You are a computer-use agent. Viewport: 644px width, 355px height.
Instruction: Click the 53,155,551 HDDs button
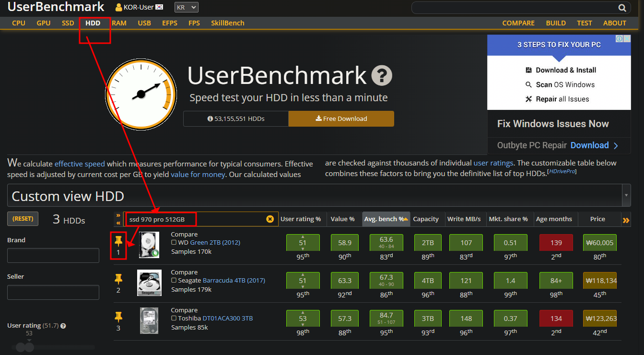click(236, 118)
